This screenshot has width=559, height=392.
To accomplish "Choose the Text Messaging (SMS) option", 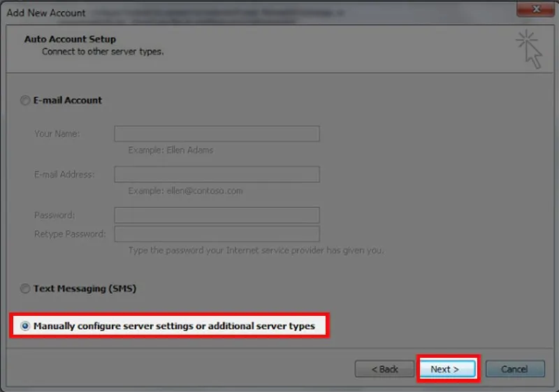I will [26, 289].
